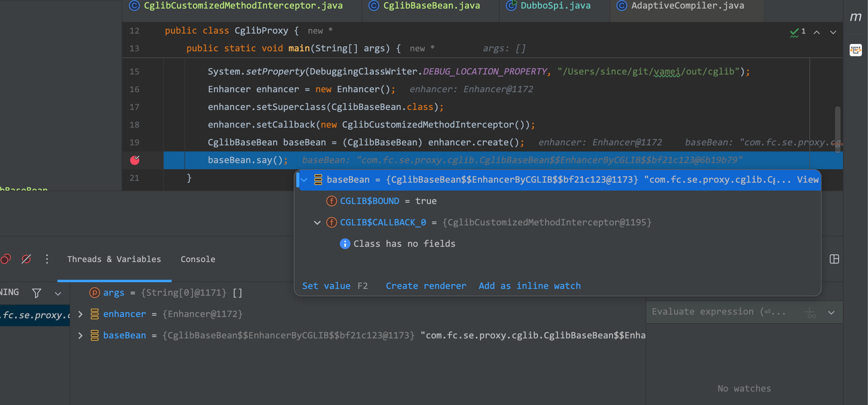Select the stack frame in frames list
The width and height of the screenshot is (868, 405).
pos(35,316)
